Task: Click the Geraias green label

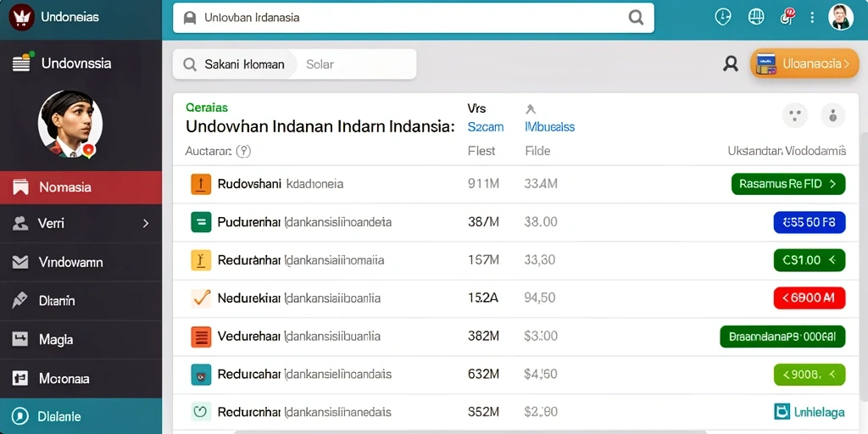Action: (x=207, y=108)
